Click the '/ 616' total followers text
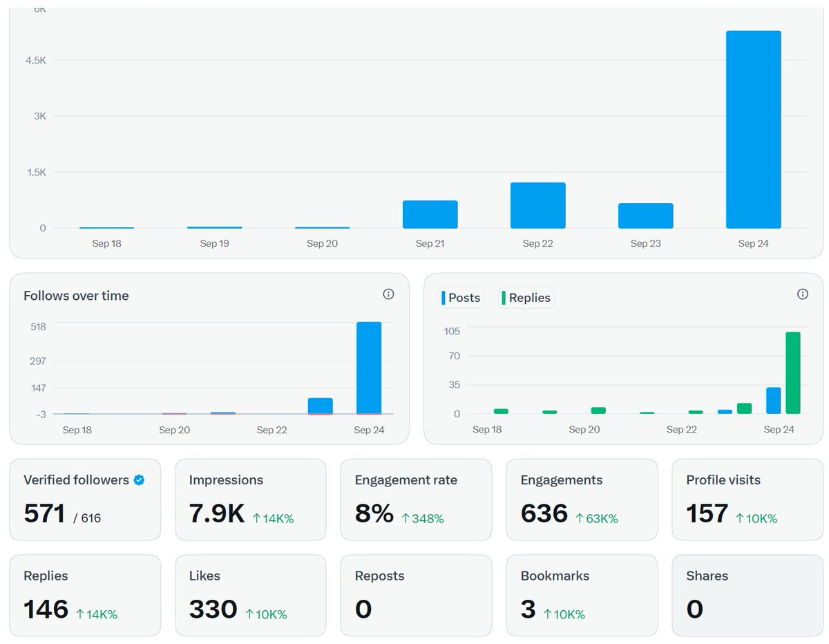 (x=87, y=518)
